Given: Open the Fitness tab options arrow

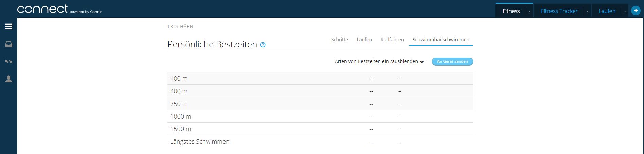Looking at the screenshot, I should 529,11.
